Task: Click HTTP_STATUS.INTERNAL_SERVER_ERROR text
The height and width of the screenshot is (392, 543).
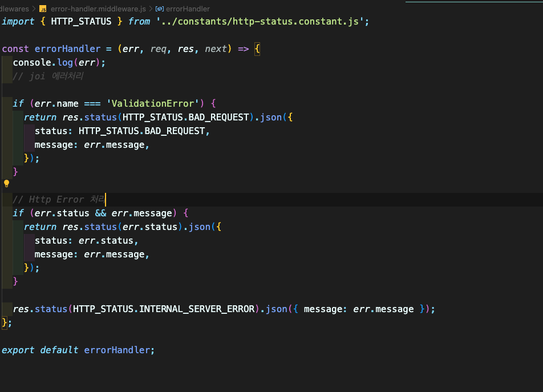Action: tap(164, 309)
